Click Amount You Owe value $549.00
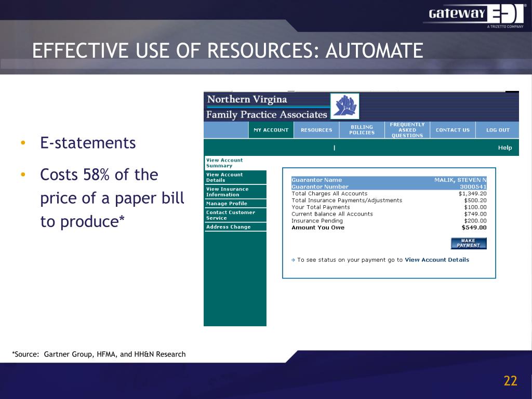The image size is (532, 399). [x=474, y=228]
